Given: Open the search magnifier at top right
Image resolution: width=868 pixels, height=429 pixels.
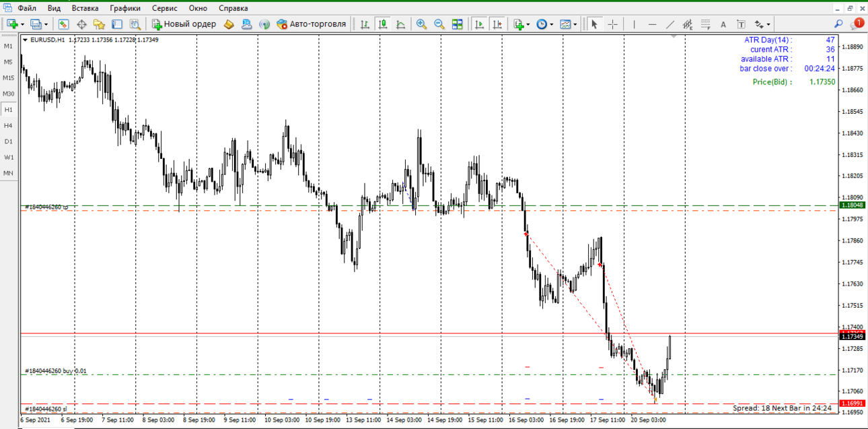Looking at the screenshot, I should (838, 24).
